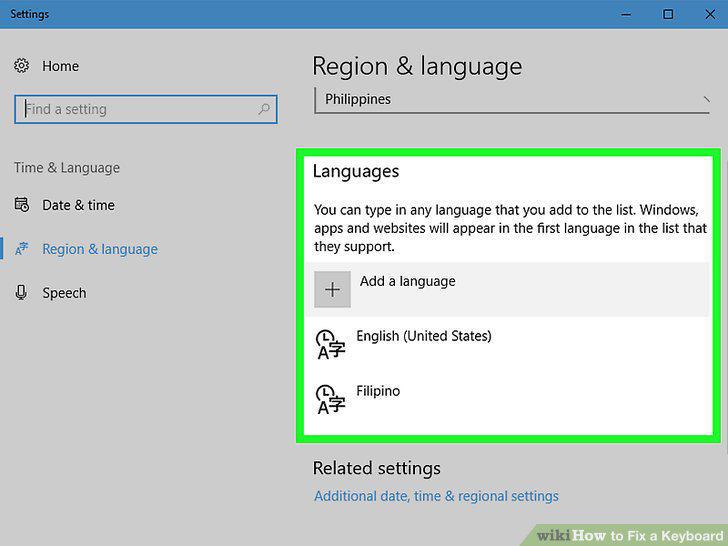Viewport: 728px width, 546px height.
Task: Click the plus icon to add language
Action: tap(332, 290)
